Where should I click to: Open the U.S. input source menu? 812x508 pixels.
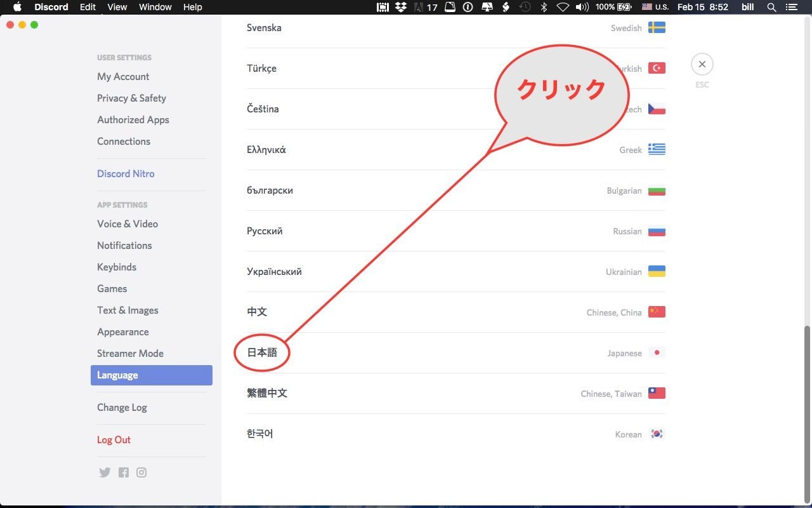[655, 7]
